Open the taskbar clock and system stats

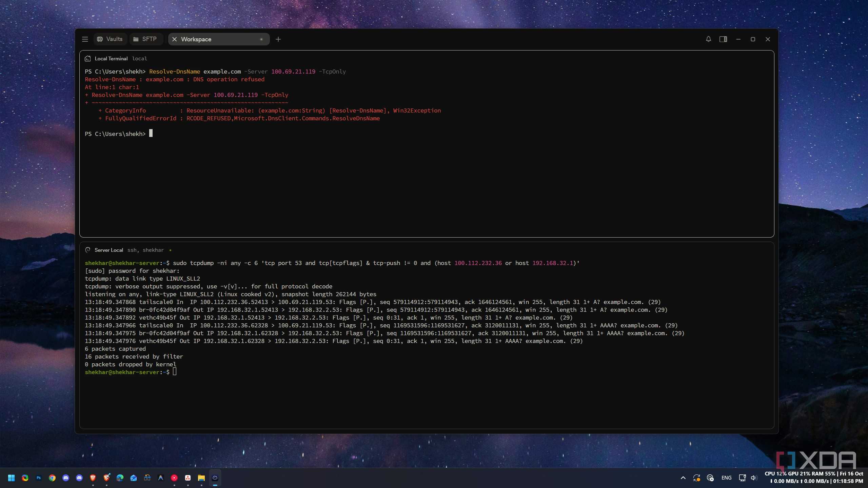tap(814, 477)
